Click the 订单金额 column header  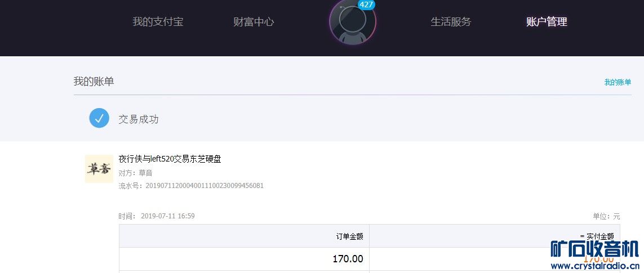[x=349, y=236]
